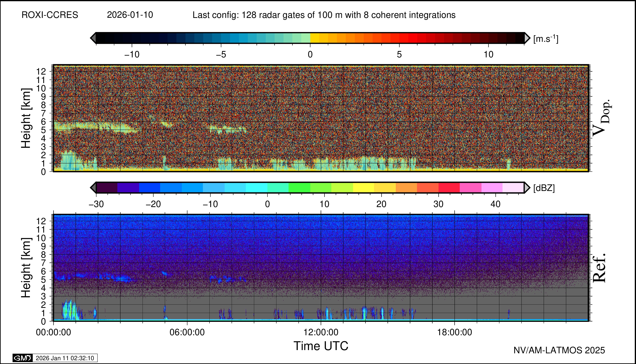
Task: Click the GMT logo icon
Action: click(22, 358)
